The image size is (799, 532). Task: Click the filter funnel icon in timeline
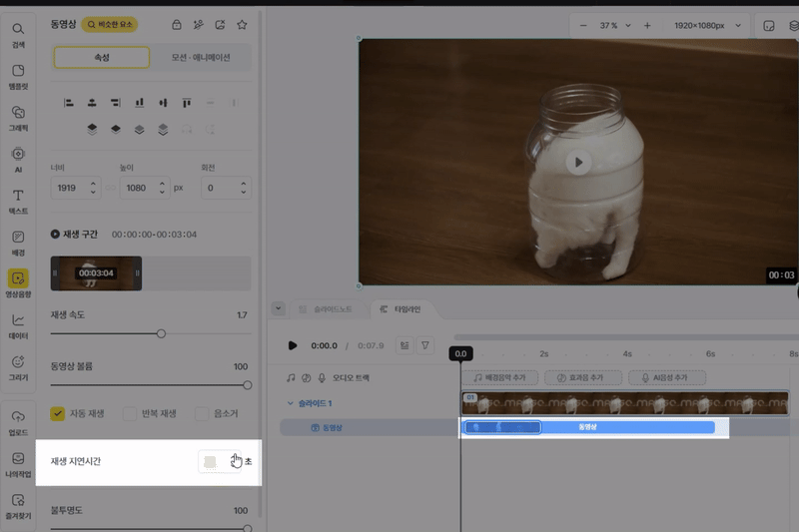425,345
